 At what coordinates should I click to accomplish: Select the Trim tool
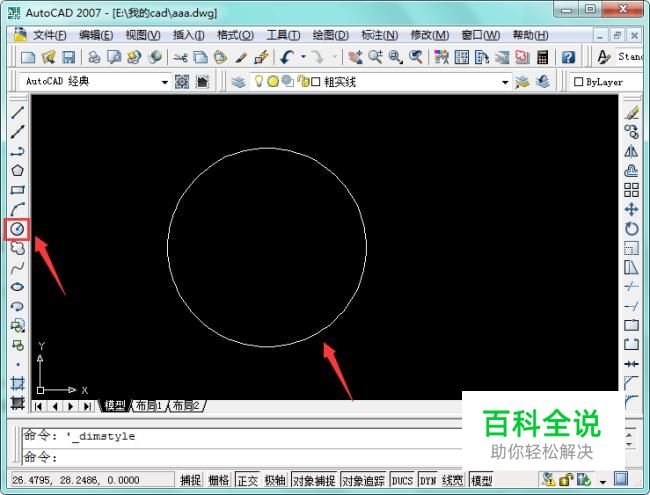coord(632,286)
